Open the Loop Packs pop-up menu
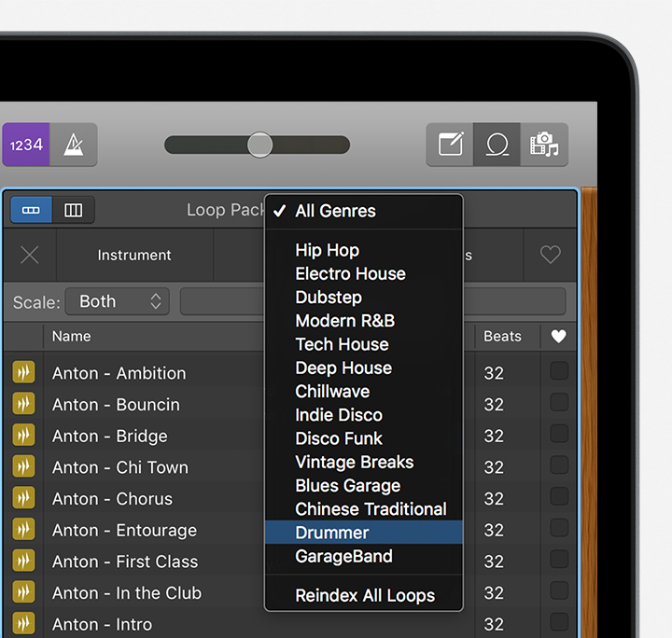 [226, 210]
